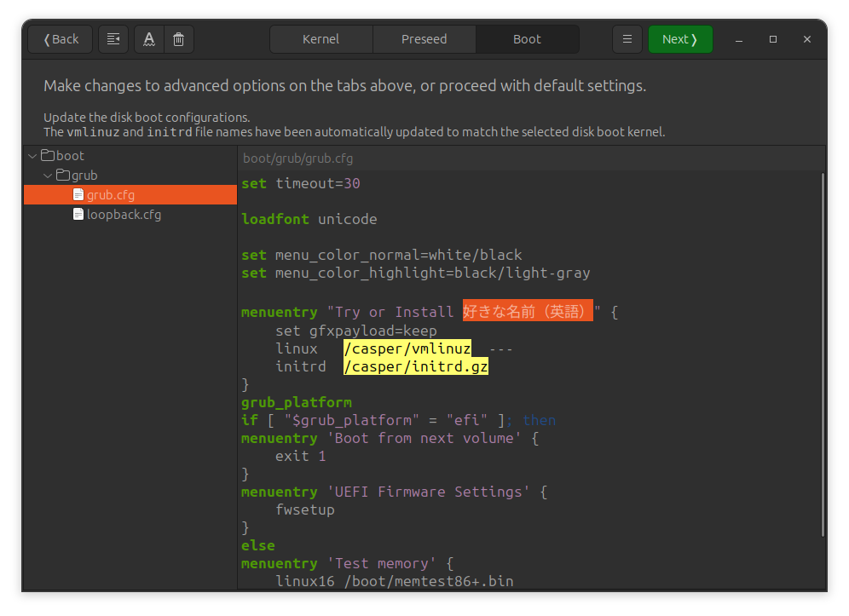This screenshot has width=849, height=616.
Task: Click the yellow /casper/vmlinuz highlight
Action: pos(407,348)
